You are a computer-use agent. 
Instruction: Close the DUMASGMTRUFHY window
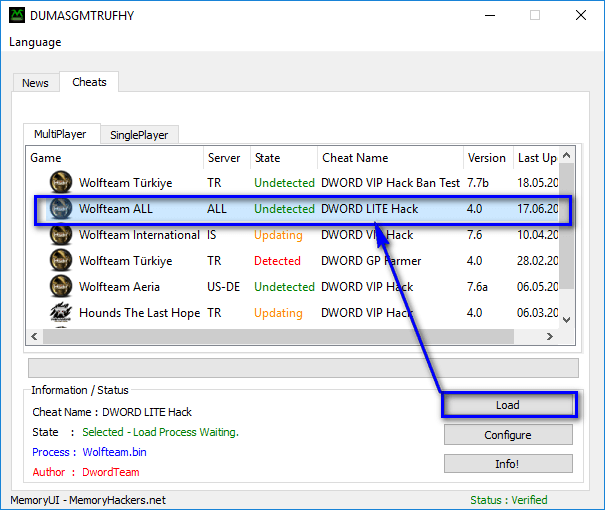tap(581, 15)
